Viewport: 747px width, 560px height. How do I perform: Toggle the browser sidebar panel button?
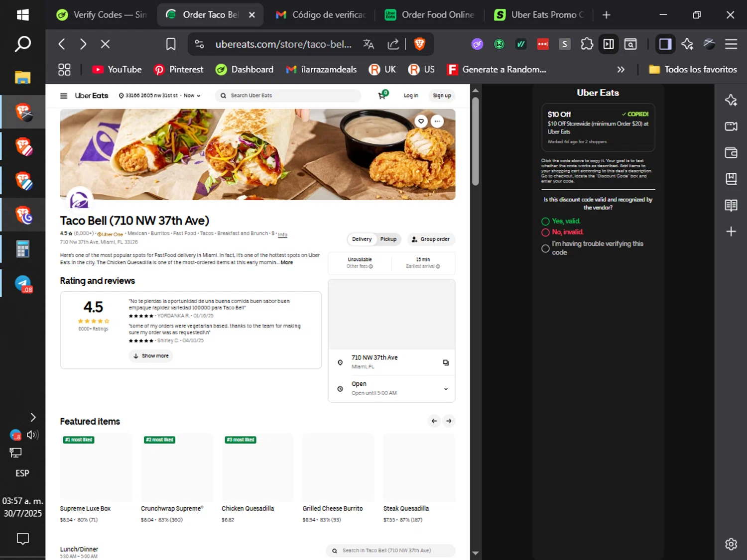[x=665, y=44]
